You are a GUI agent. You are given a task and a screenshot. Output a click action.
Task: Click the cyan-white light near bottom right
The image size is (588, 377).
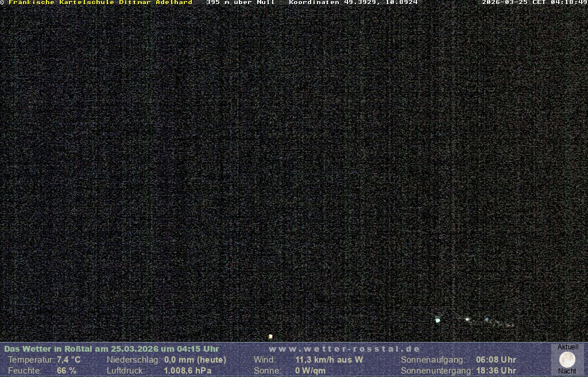pos(438,320)
